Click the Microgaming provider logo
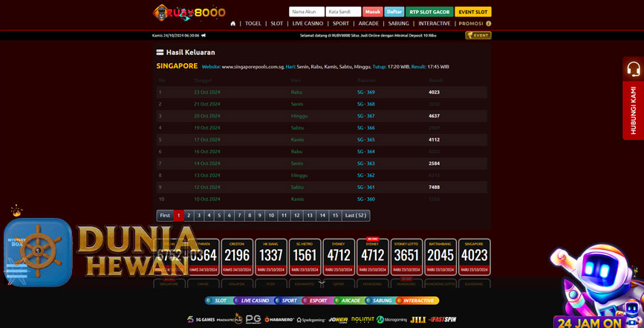Image resolution: width=644 pixels, height=328 pixels. click(391, 319)
